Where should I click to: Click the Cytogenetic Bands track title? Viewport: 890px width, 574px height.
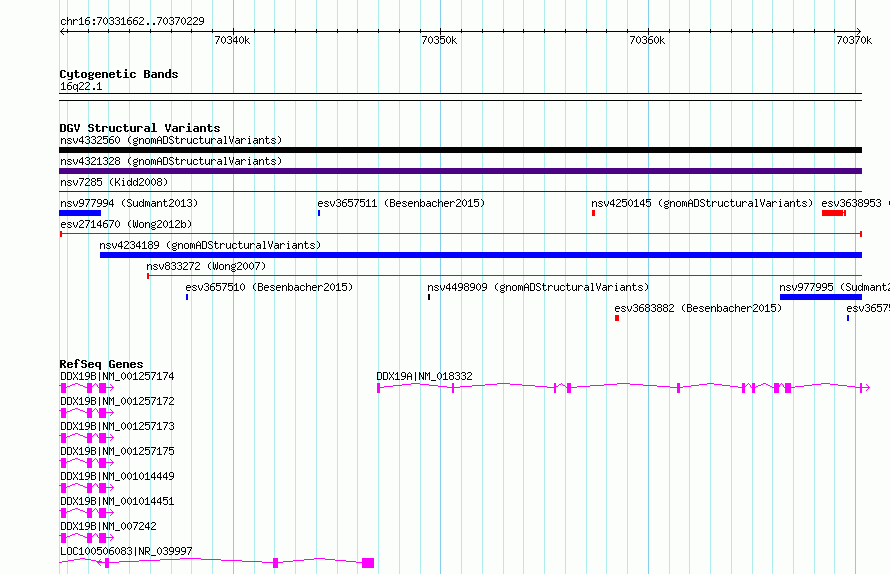(x=119, y=74)
